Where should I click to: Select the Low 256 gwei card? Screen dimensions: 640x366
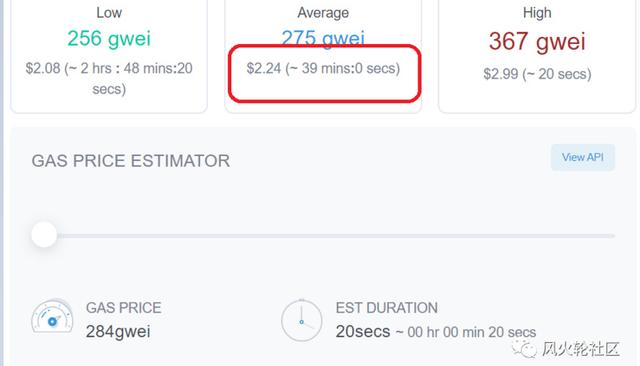109,55
